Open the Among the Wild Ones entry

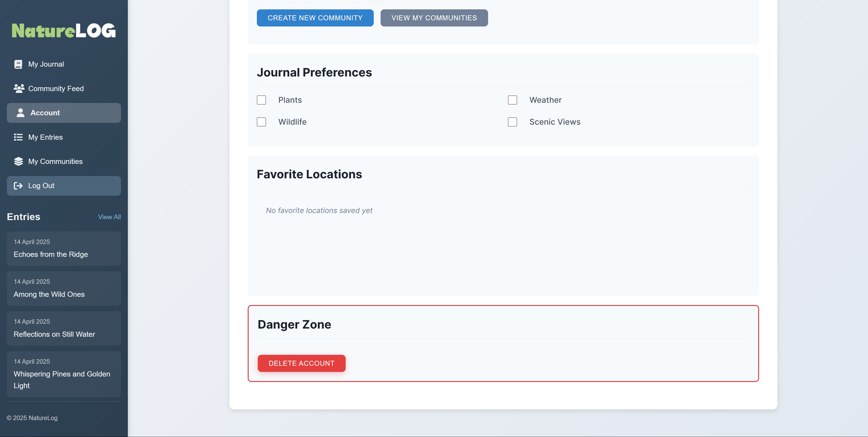tap(64, 288)
